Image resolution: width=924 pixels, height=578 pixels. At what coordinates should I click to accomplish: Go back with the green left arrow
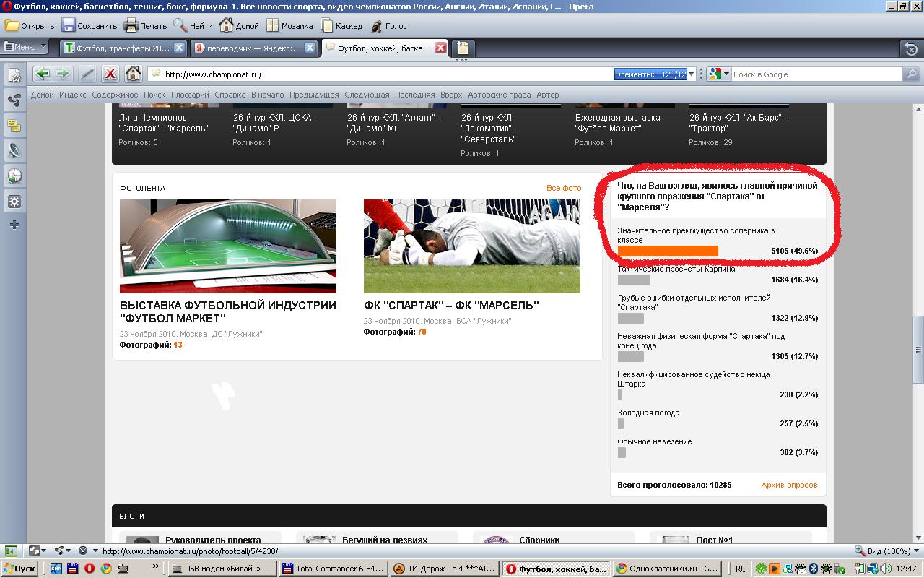(43, 74)
